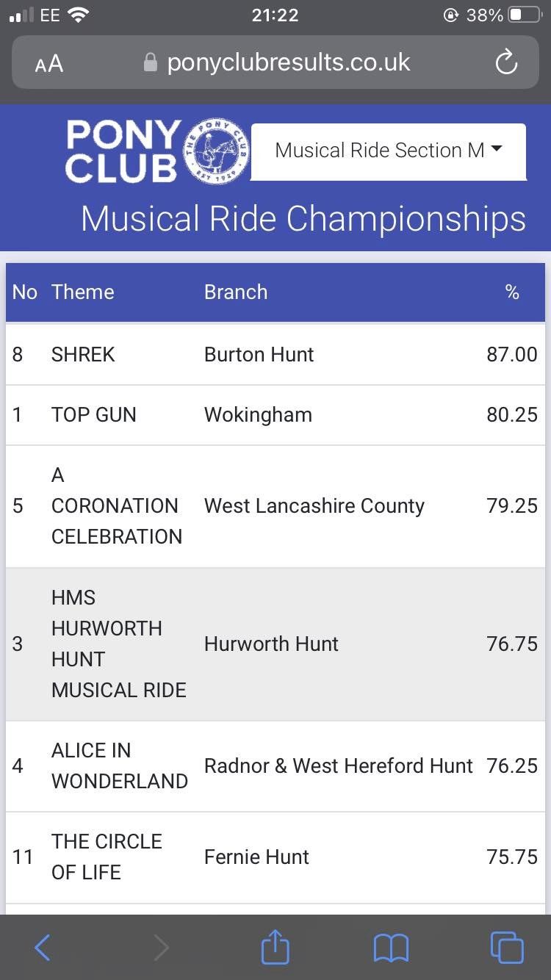Sort by the % column header

pos(512,292)
